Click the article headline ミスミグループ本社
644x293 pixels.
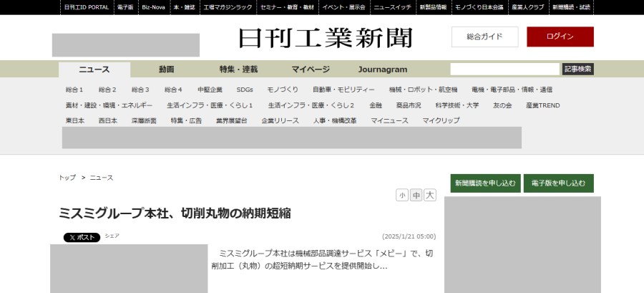click(x=175, y=213)
